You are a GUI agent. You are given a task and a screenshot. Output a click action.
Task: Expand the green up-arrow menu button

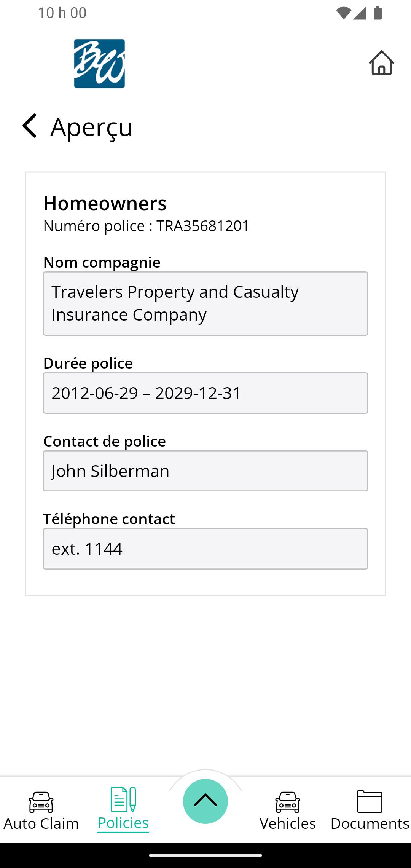(x=205, y=801)
